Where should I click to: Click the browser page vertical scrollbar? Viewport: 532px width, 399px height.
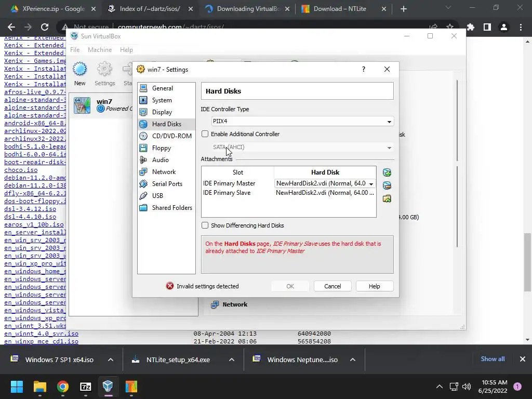point(527,262)
